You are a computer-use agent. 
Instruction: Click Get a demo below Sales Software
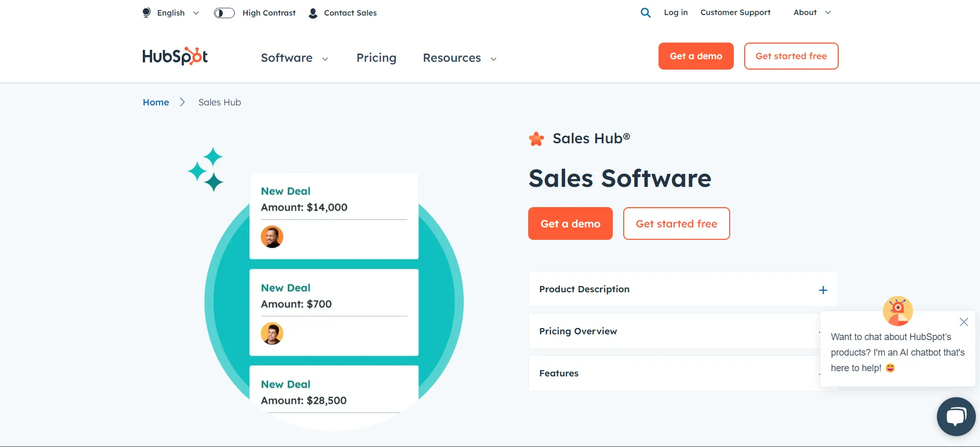tap(570, 224)
